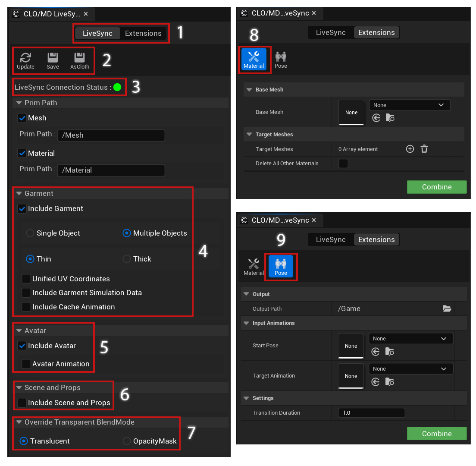
Task: Switch to the Extensions tab
Action: (x=143, y=33)
